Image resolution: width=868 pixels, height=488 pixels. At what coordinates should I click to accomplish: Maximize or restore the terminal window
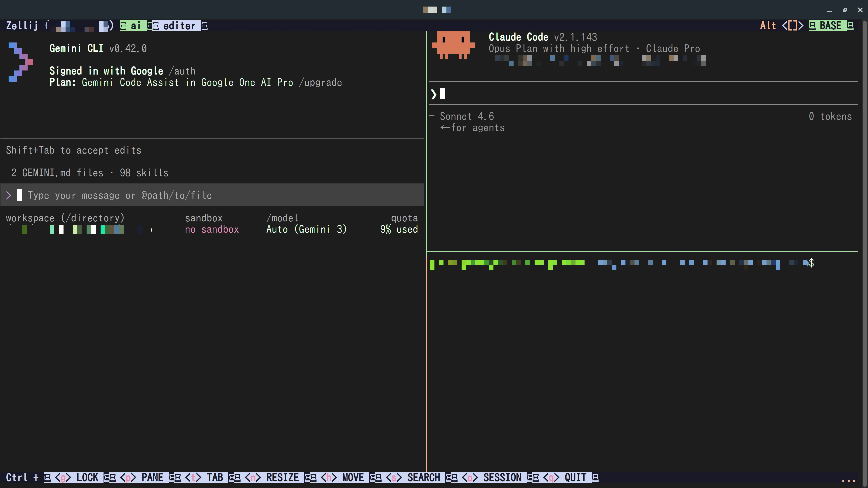point(845,10)
